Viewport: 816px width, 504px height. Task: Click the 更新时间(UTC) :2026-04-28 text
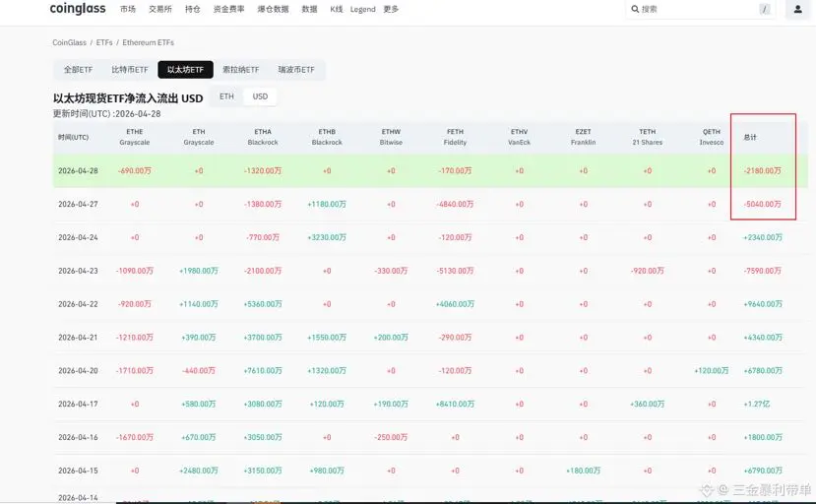coord(106,113)
